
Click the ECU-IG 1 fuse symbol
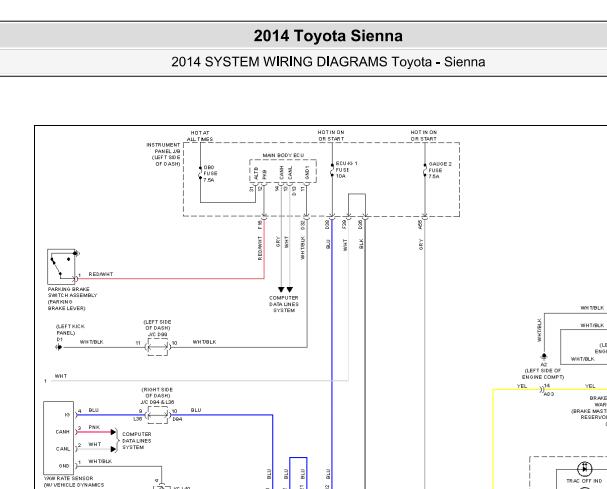pyautogui.click(x=332, y=170)
